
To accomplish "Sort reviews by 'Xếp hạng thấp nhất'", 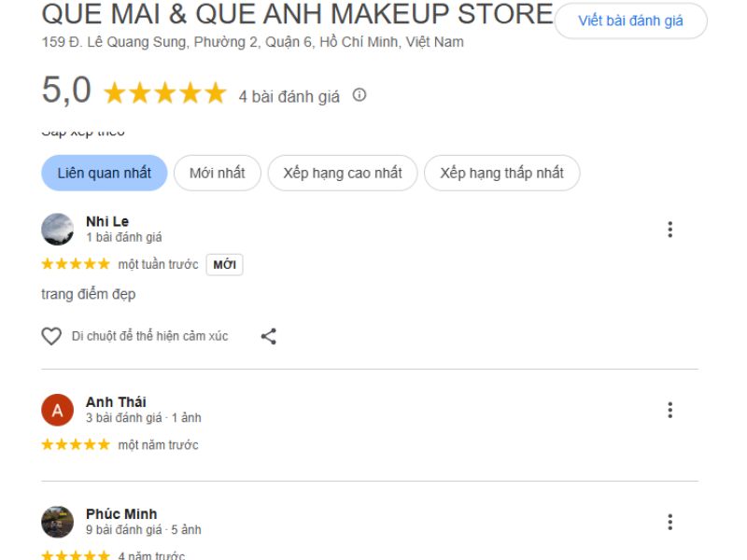I will point(501,173).
